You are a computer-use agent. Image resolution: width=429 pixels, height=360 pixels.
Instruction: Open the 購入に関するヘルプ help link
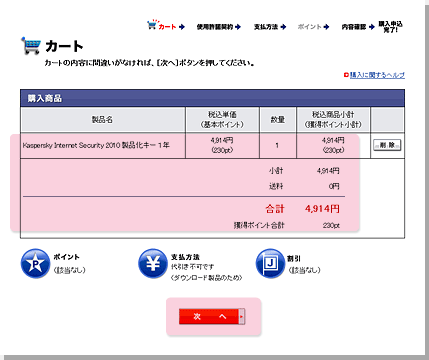click(377, 75)
